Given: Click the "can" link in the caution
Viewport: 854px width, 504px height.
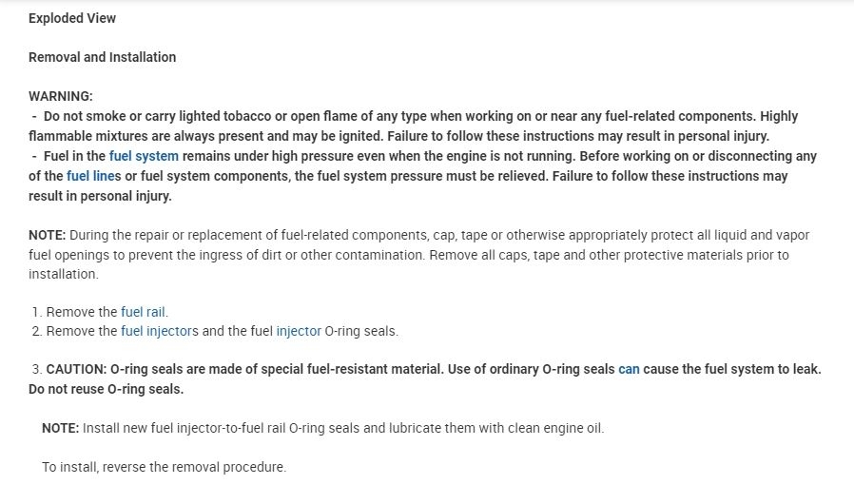Looking at the screenshot, I should tap(629, 369).
